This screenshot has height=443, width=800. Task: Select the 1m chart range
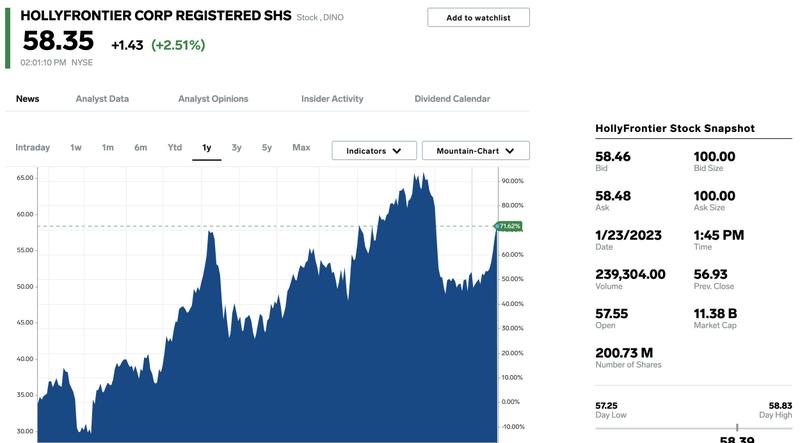108,147
